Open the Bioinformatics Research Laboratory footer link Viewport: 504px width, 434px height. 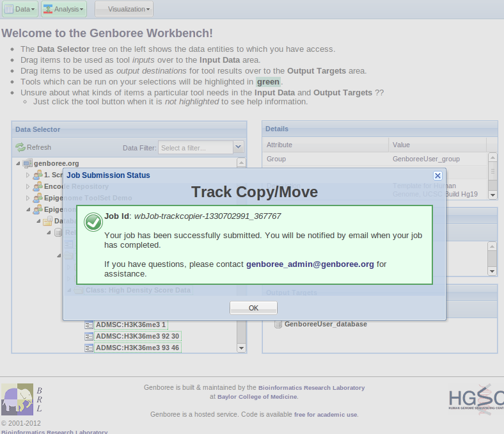click(x=311, y=387)
